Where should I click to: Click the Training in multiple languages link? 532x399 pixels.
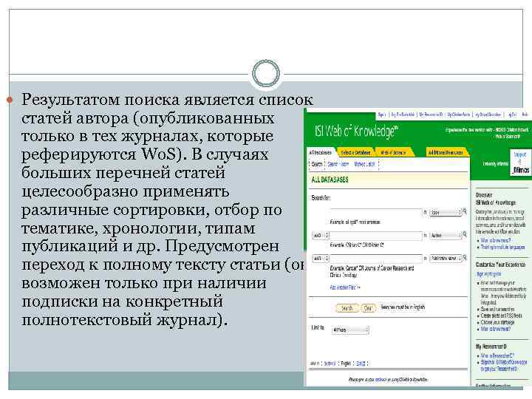pyautogui.click(x=502, y=247)
